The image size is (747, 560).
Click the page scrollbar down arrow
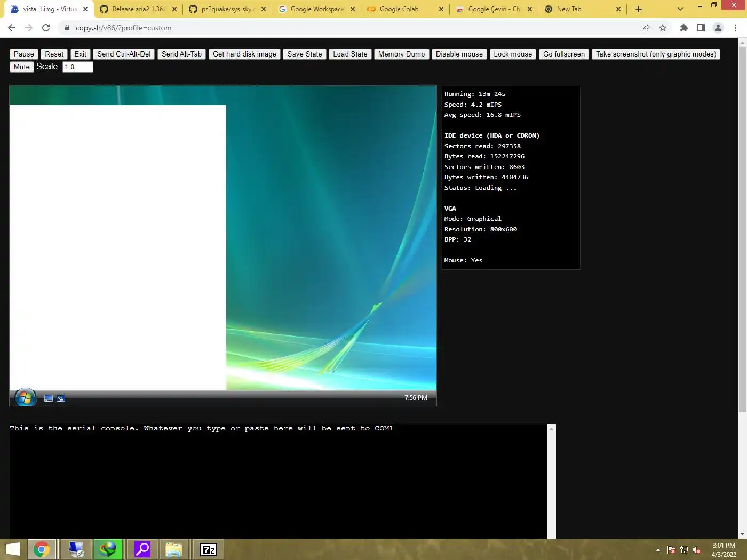(742, 534)
